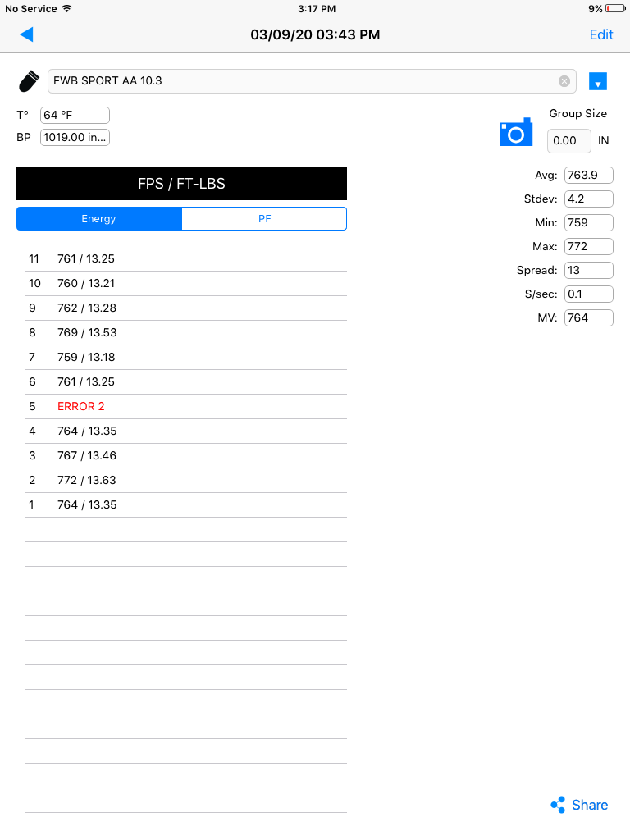Select shot 2 with 772 / 13.63

tap(186, 481)
